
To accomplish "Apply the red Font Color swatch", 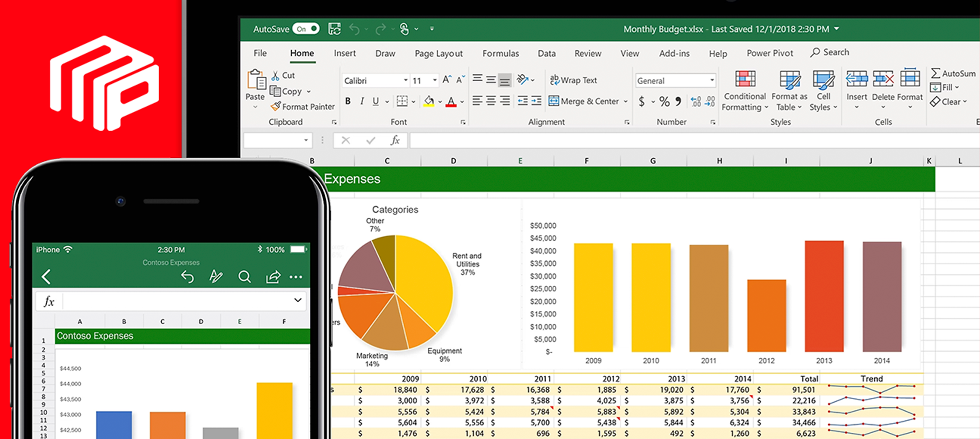I will click(x=451, y=101).
